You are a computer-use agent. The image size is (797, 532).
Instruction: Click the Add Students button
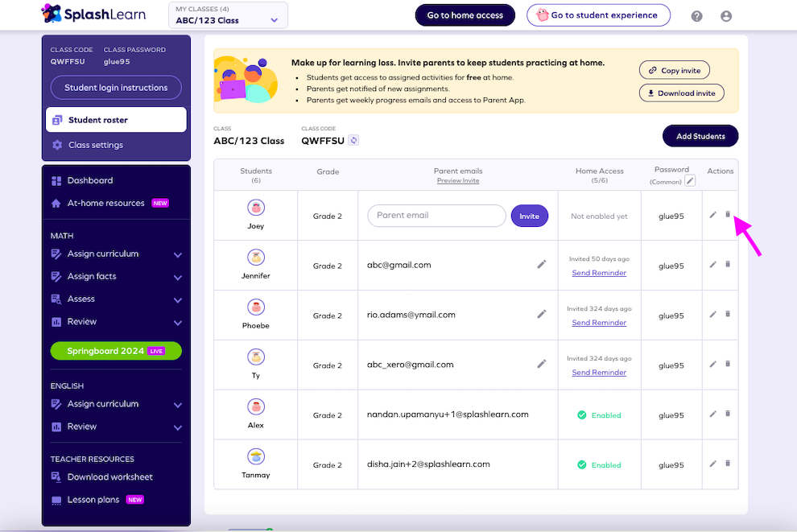coord(700,135)
